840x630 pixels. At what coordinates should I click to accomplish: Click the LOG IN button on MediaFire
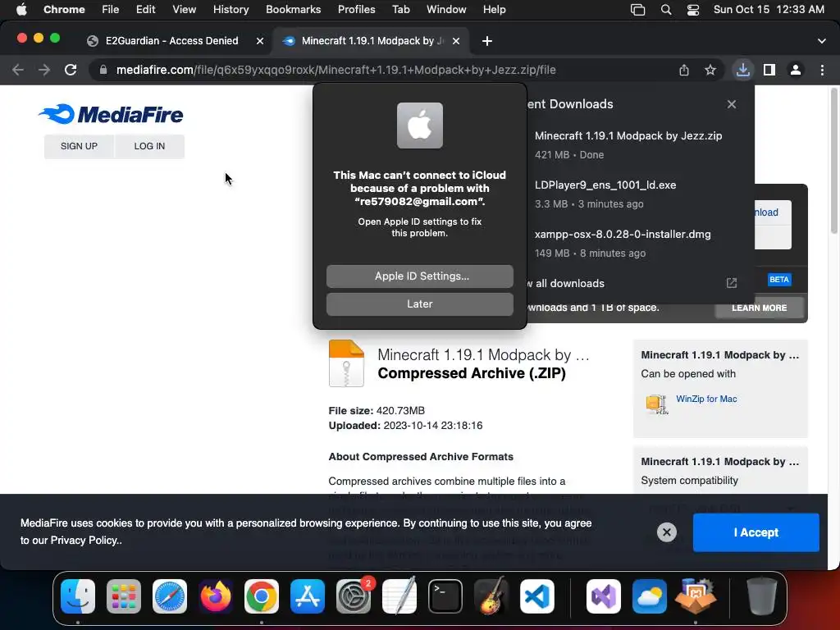tap(149, 146)
